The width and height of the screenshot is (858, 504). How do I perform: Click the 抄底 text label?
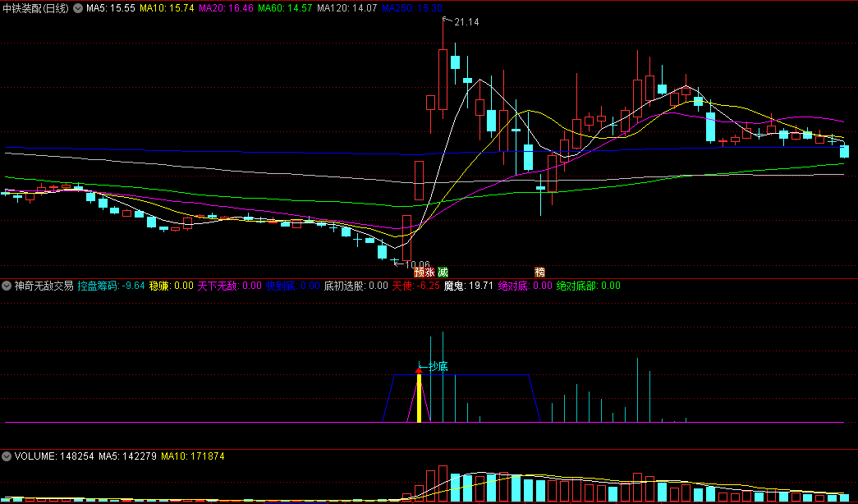click(438, 367)
